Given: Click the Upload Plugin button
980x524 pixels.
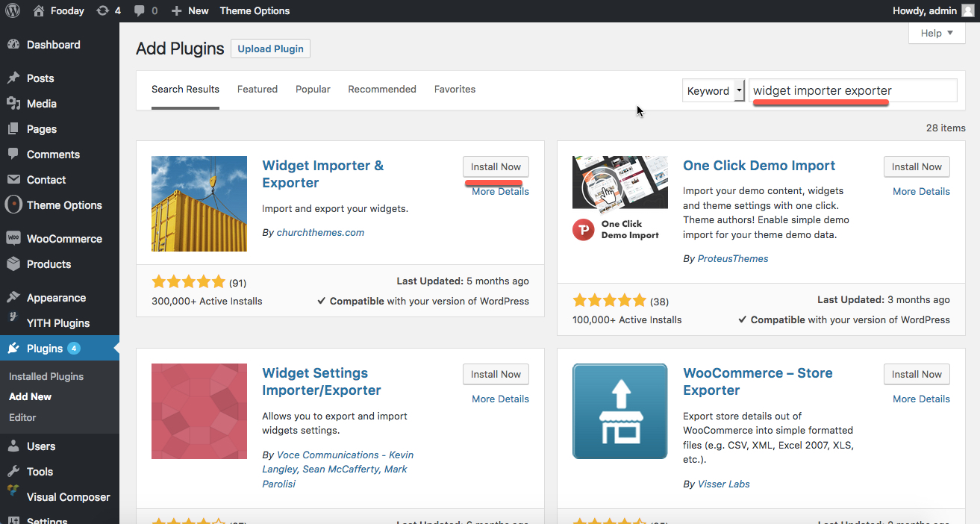Looking at the screenshot, I should coord(270,49).
